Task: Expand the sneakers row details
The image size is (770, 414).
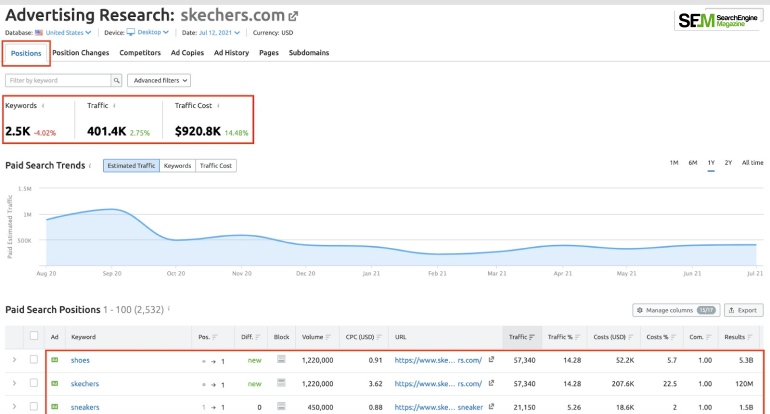Action: (x=14, y=406)
